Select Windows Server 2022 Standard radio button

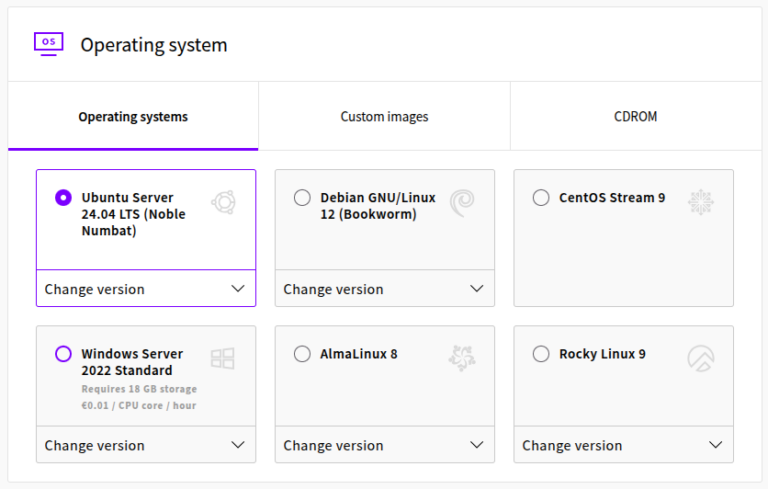click(x=64, y=354)
